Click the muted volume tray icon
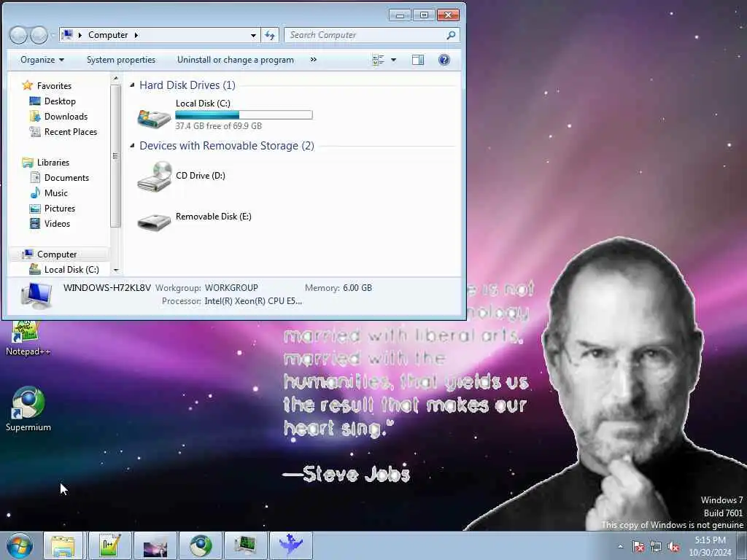 (x=673, y=547)
